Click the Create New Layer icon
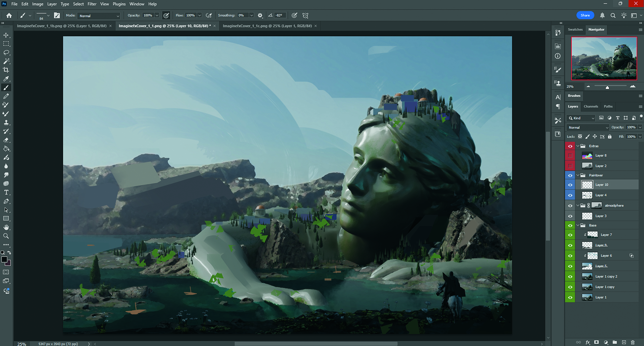This screenshot has height=346, width=644. (624, 342)
